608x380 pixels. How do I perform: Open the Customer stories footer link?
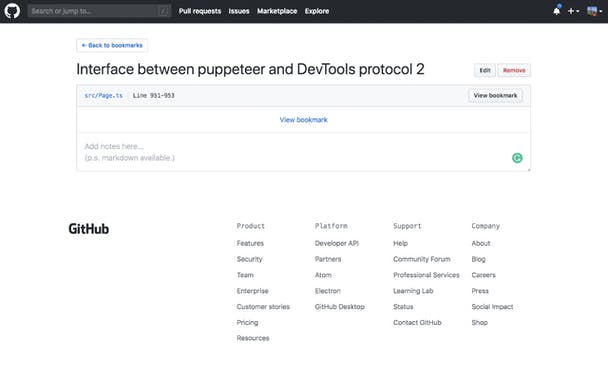pos(263,307)
